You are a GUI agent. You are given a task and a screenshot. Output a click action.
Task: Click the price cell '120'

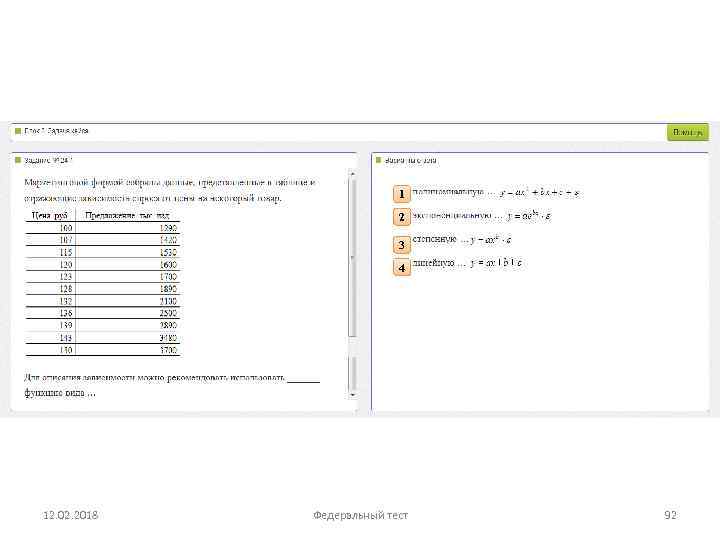[x=66, y=264]
